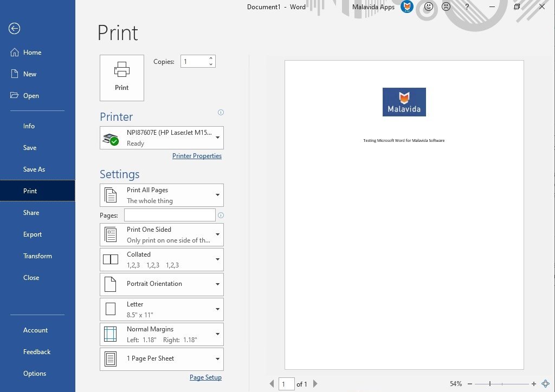
Task: Select Home in the backstage sidebar
Action: pyautogui.click(x=37, y=53)
